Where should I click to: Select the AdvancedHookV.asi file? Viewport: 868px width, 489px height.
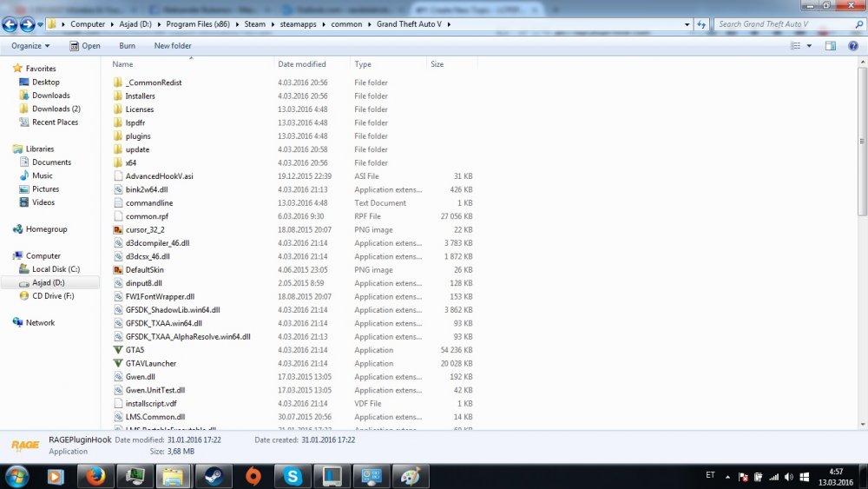click(x=159, y=176)
